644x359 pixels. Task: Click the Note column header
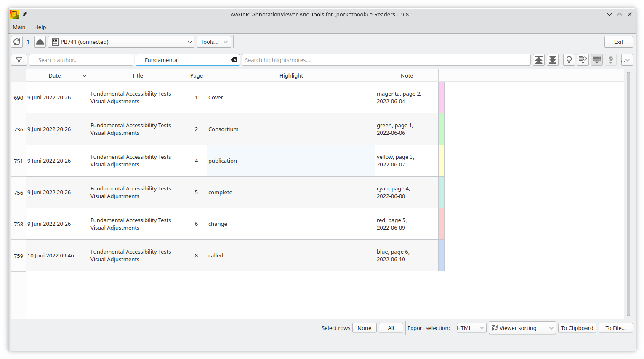click(x=407, y=75)
